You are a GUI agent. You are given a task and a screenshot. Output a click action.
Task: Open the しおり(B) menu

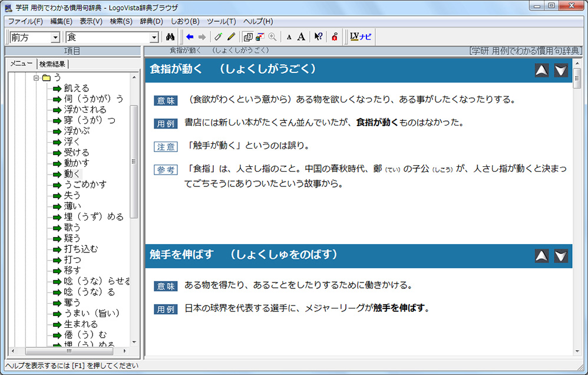185,21
